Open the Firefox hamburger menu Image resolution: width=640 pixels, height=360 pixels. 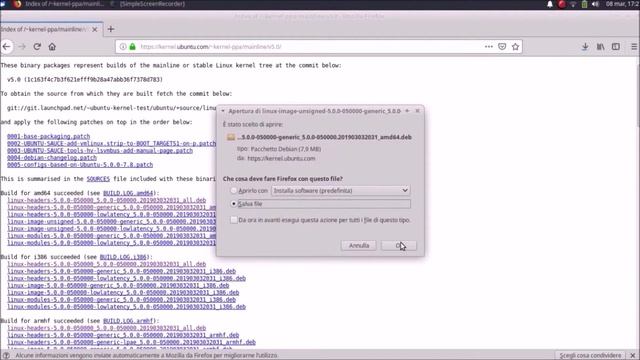click(634, 47)
